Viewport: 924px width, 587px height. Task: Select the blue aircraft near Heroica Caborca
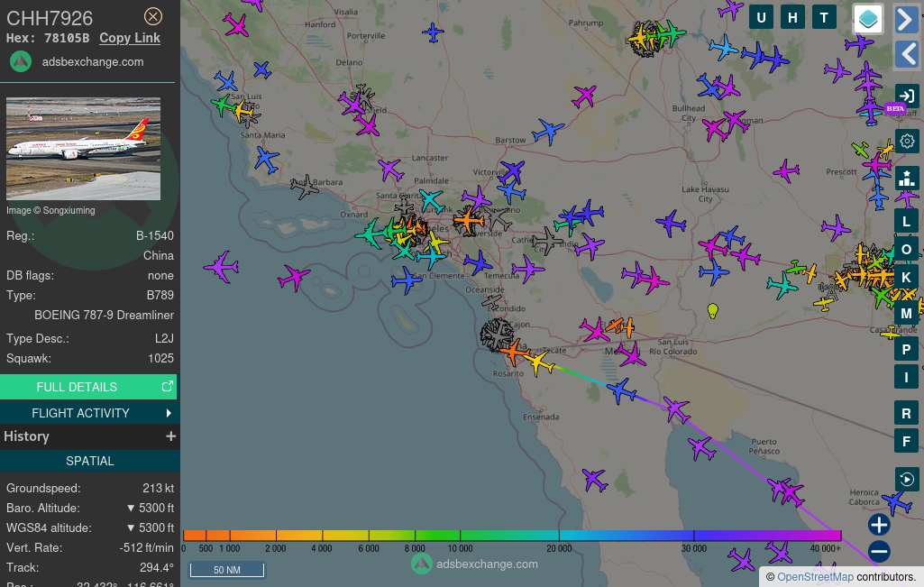click(897, 503)
